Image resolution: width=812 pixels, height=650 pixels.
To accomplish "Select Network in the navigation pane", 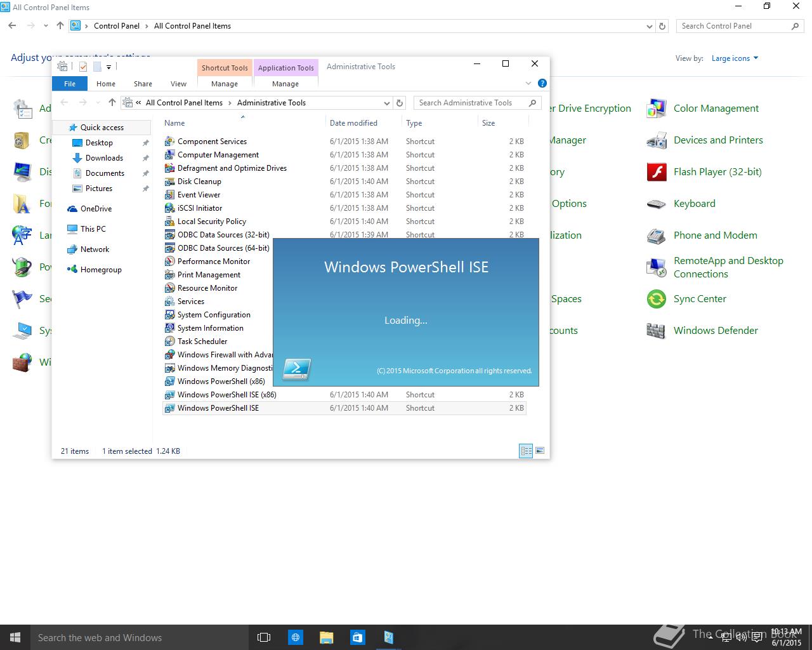I will click(x=95, y=249).
